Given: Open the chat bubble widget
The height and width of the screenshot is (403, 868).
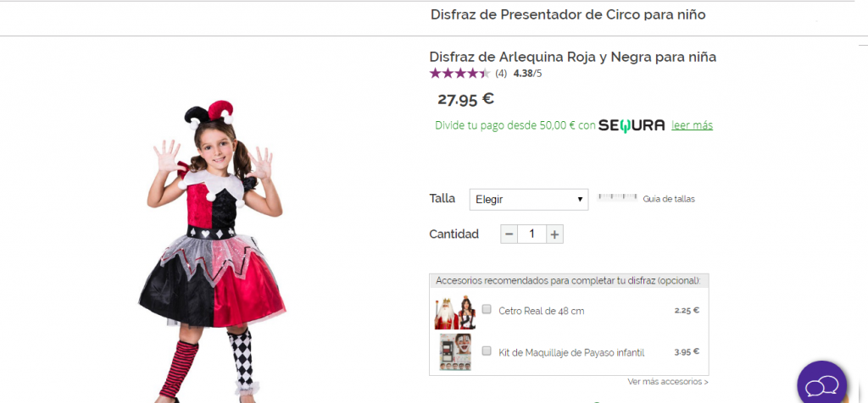Looking at the screenshot, I should click(821, 386).
